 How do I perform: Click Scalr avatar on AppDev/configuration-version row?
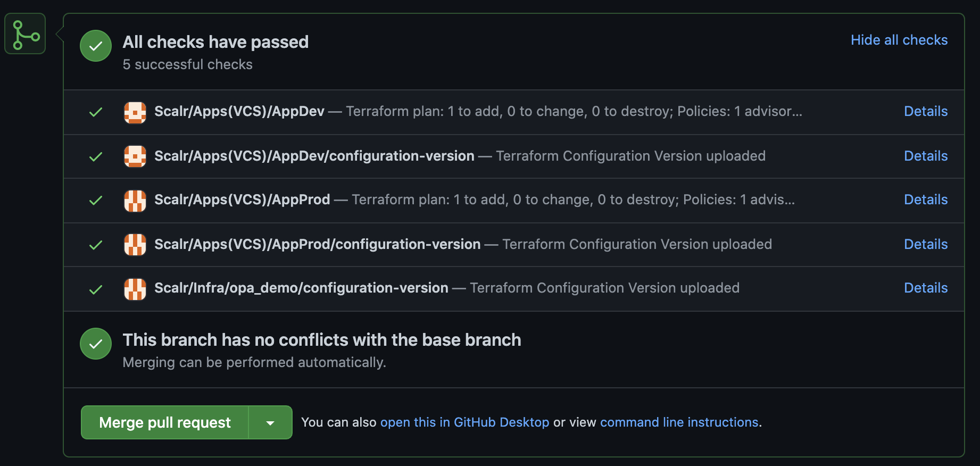(x=135, y=156)
